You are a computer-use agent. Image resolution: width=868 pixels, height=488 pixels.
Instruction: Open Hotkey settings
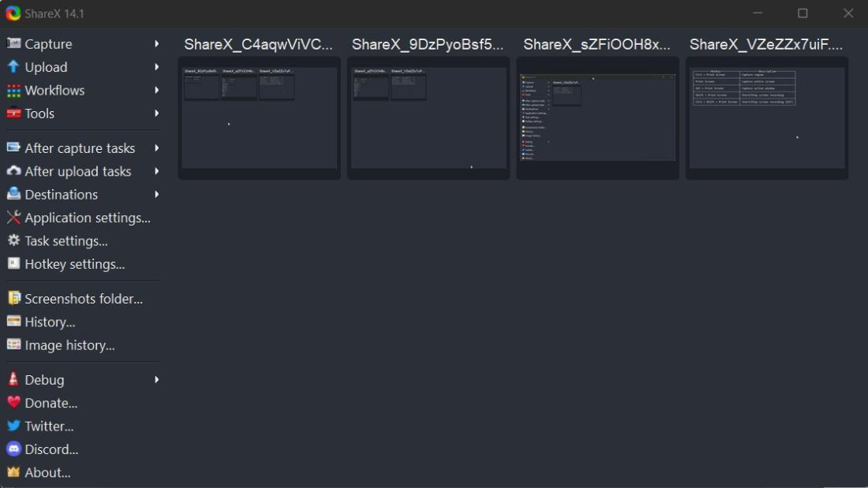pos(83,264)
